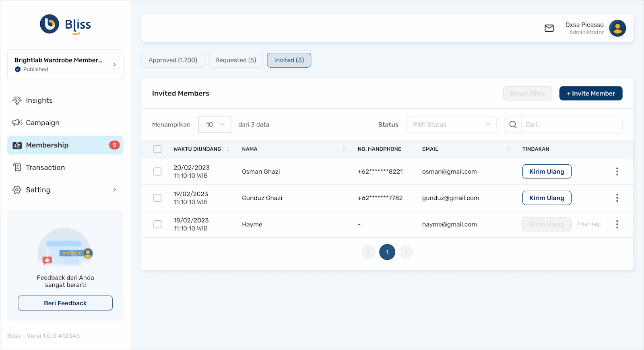The height and width of the screenshot is (350, 644).
Task: Click the Cari search field
Action: click(x=572, y=124)
